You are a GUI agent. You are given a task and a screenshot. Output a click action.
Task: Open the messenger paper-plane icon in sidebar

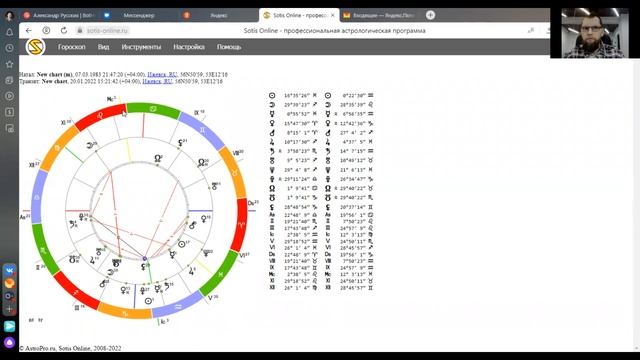9,326
